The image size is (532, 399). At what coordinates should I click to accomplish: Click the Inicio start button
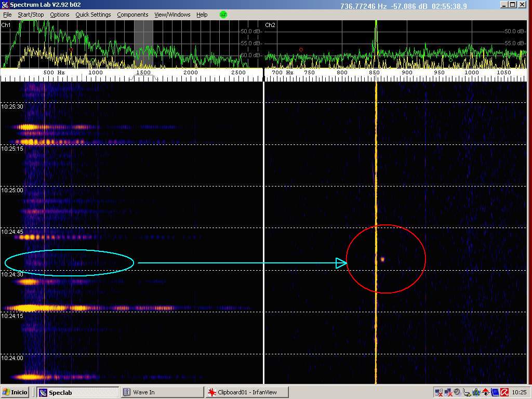coord(16,392)
